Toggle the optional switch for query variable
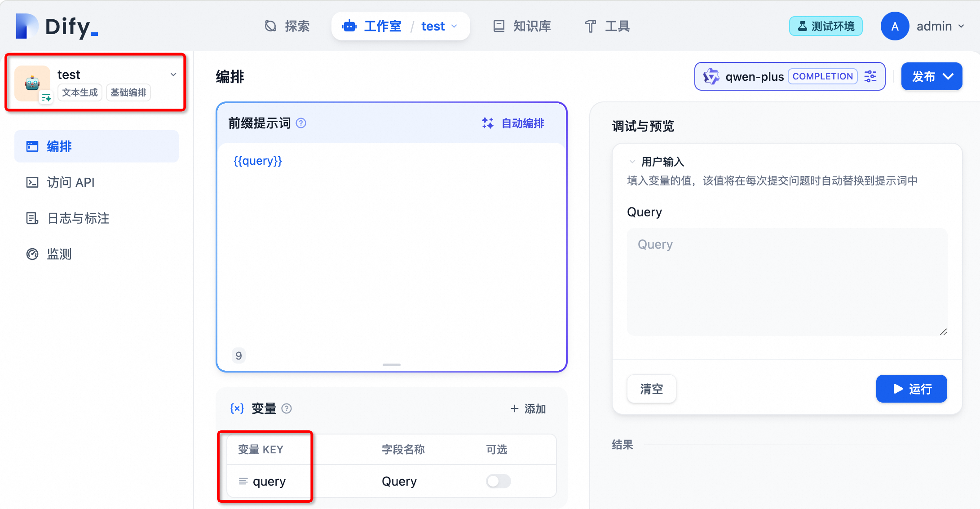This screenshot has height=509, width=980. coord(498,481)
